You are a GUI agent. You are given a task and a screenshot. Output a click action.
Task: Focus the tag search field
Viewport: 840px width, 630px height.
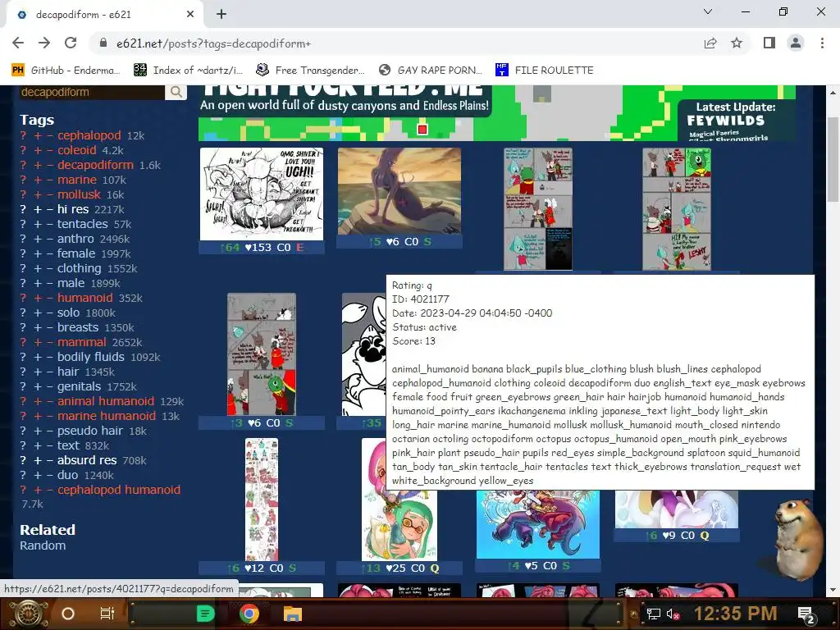[x=91, y=92]
